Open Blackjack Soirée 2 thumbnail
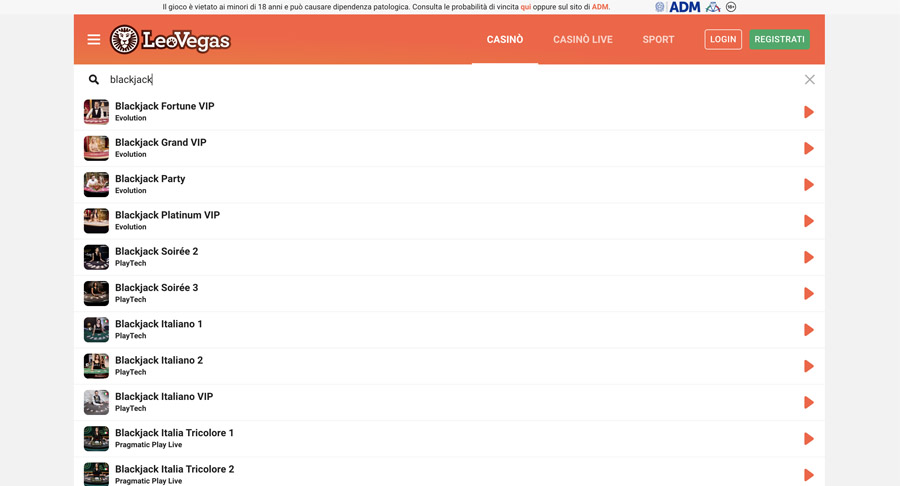Image resolution: width=900 pixels, height=486 pixels. point(96,257)
